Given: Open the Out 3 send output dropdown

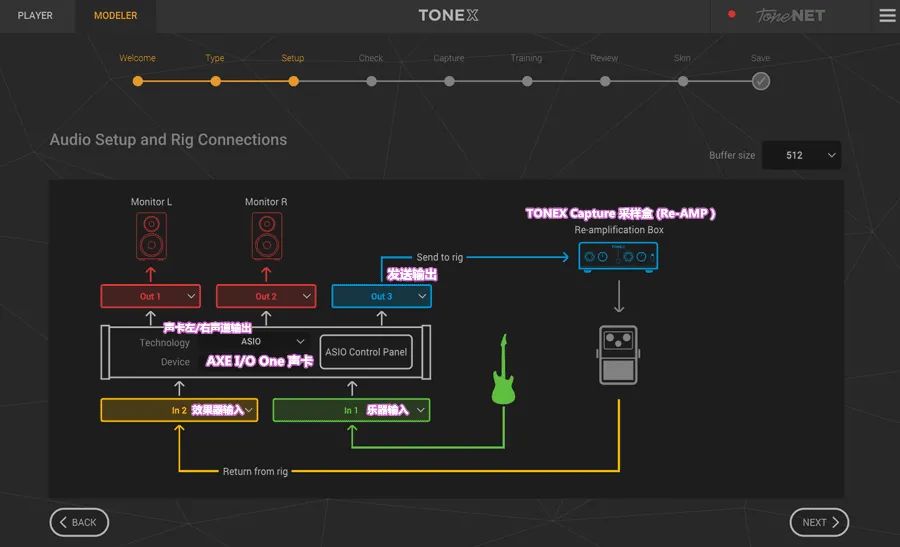Looking at the screenshot, I should 382,296.
